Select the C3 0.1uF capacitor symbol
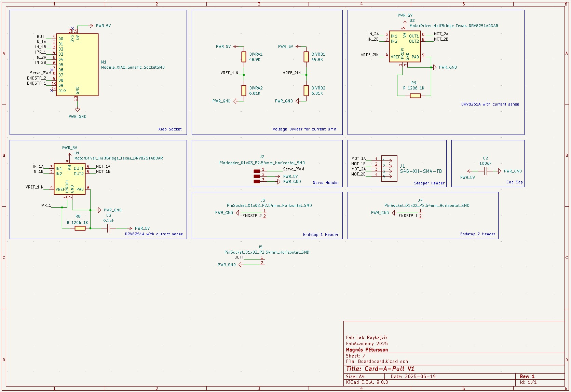This screenshot has height=392, width=571. coord(109,228)
